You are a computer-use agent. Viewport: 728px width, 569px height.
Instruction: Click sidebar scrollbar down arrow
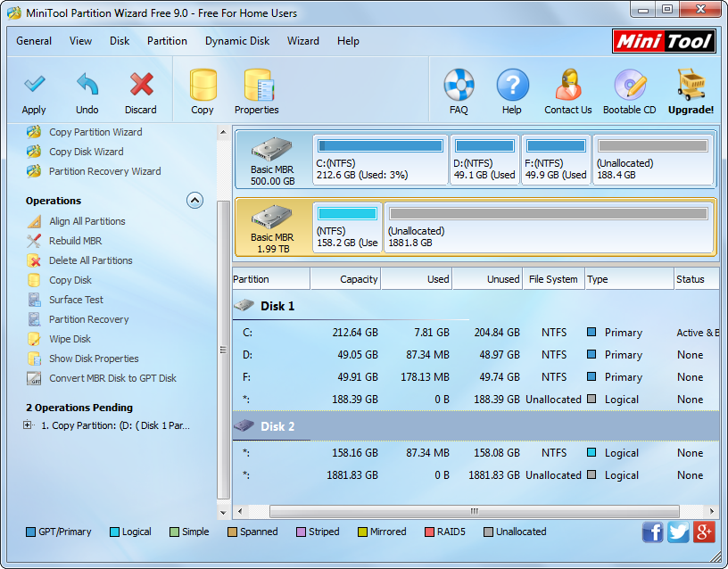223,513
